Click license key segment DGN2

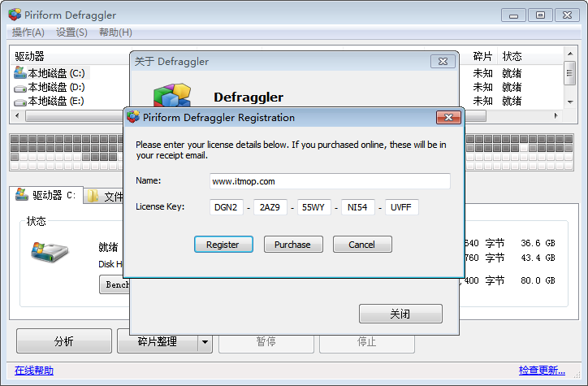tap(226, 207)
